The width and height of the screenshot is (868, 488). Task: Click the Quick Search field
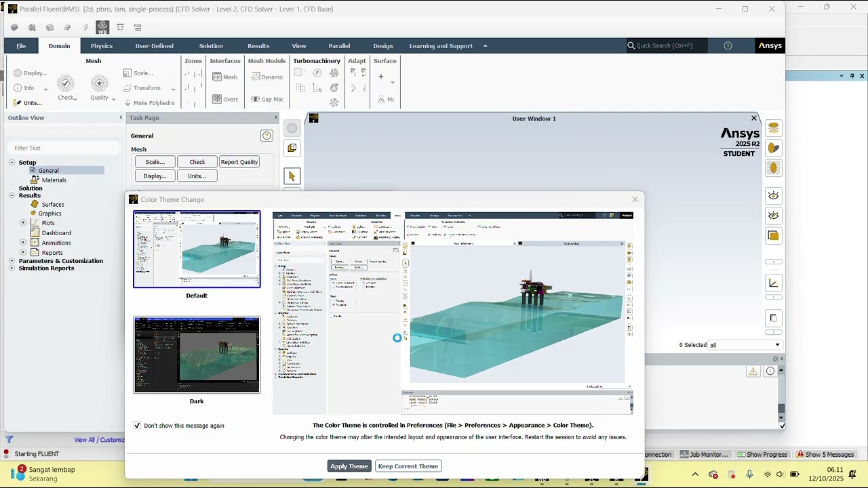(666, 45)
